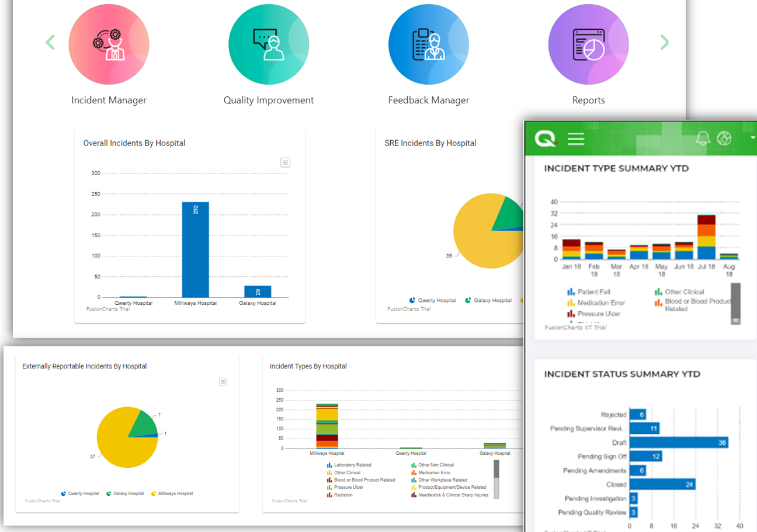Viewport: 757px width, 532px height.
Task: Open export menu on Externally Reportable Incidents chart
Action: [x=223, y=382]
